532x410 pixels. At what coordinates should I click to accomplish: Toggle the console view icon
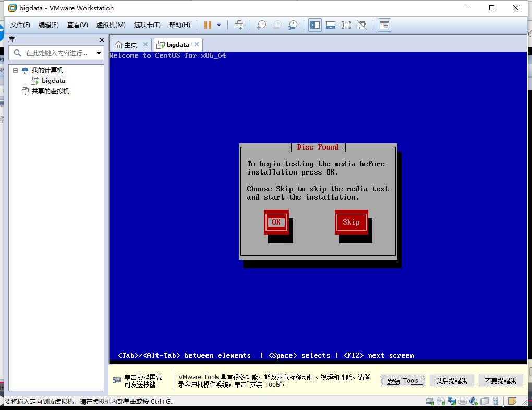[x=384, y=25]
